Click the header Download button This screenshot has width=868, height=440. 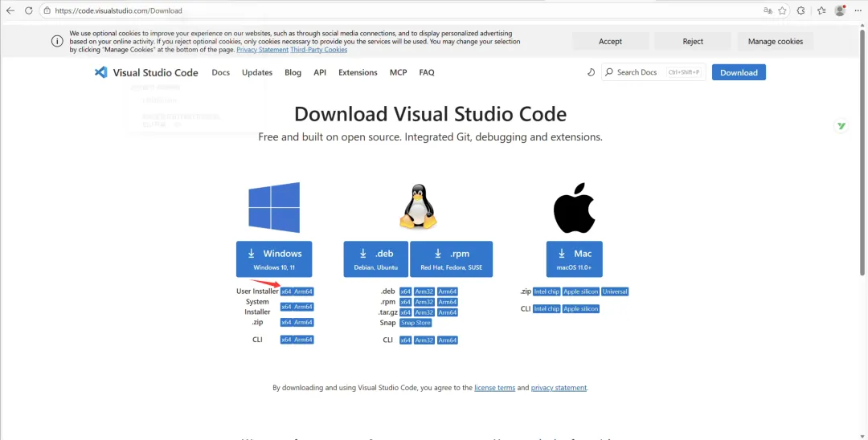739,72
